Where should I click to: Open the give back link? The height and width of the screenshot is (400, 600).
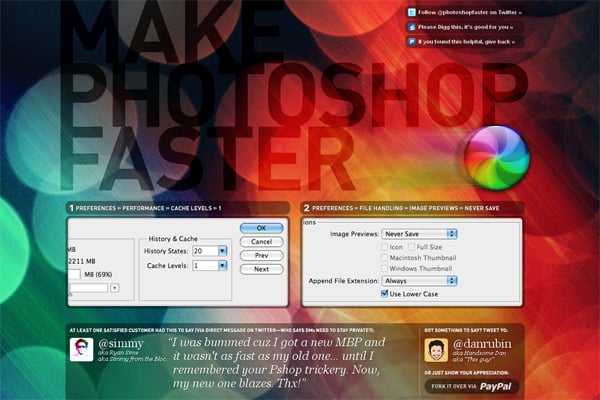[x=466, y=42]
